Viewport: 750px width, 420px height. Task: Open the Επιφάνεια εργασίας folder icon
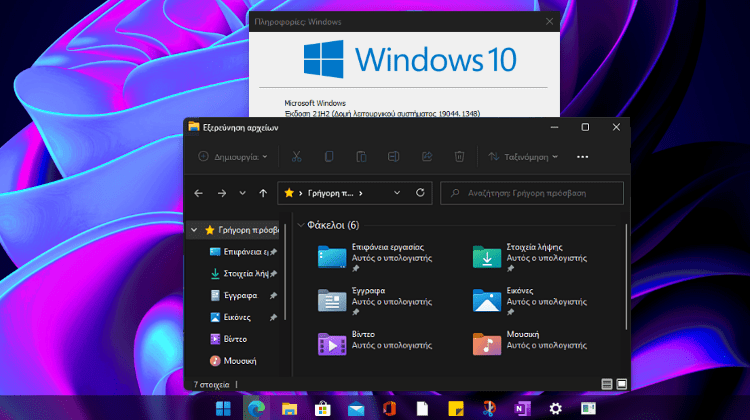click(332, 257)
